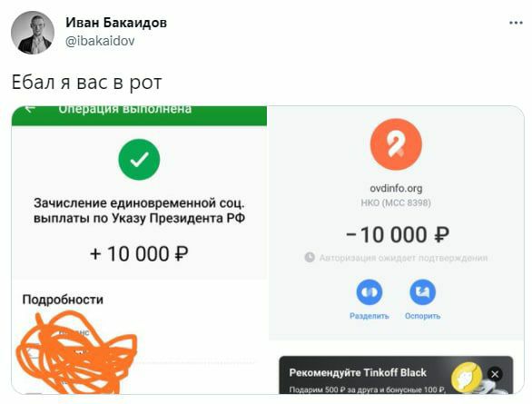Click the Оспорить label

[x=422, y=316]
